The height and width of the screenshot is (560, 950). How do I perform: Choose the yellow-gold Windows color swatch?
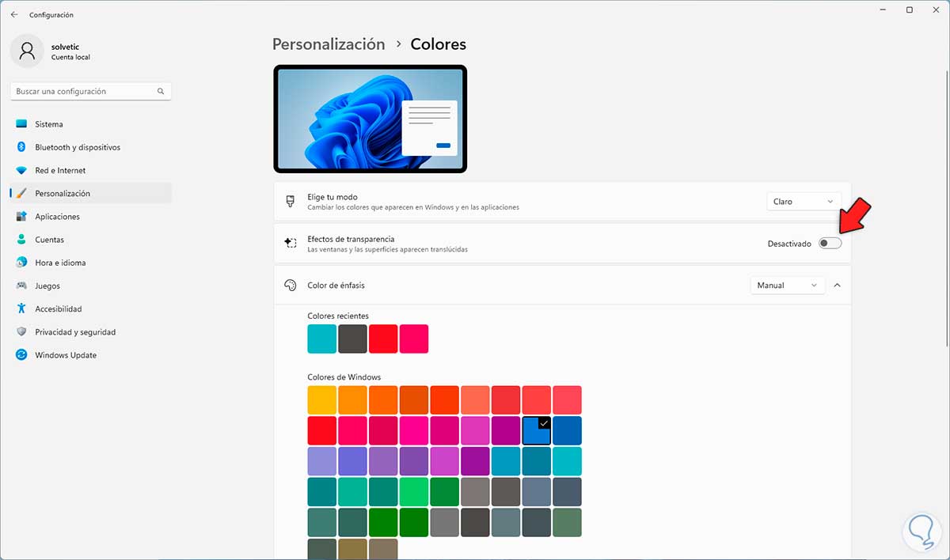tap(322, 400)
